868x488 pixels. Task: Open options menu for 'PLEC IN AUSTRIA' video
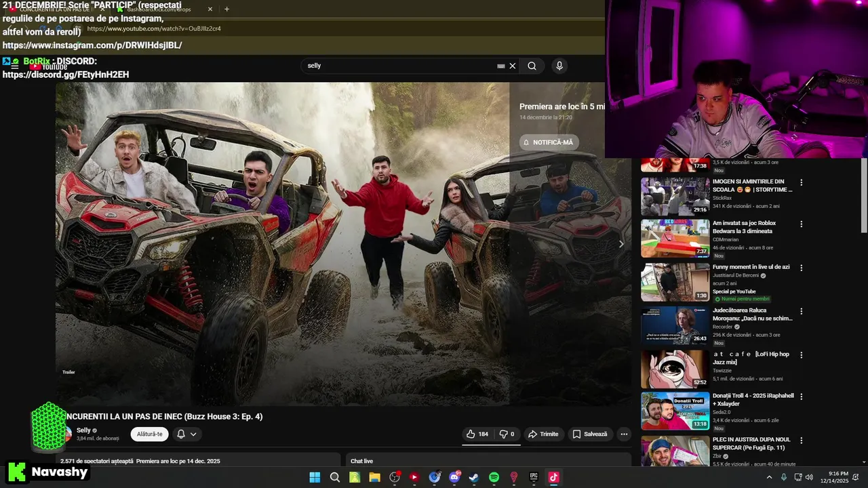[802, 441]
